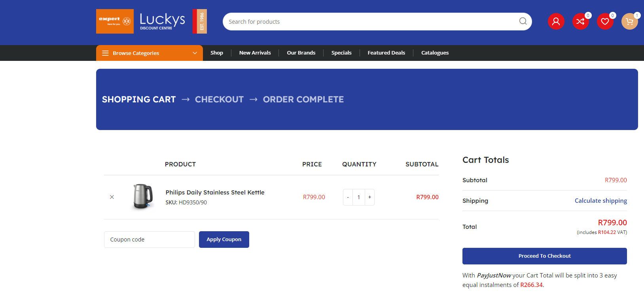Screen dimensions: 644x300
Task: Click the QUANTITY column header
Action: (x=359, y=164)
